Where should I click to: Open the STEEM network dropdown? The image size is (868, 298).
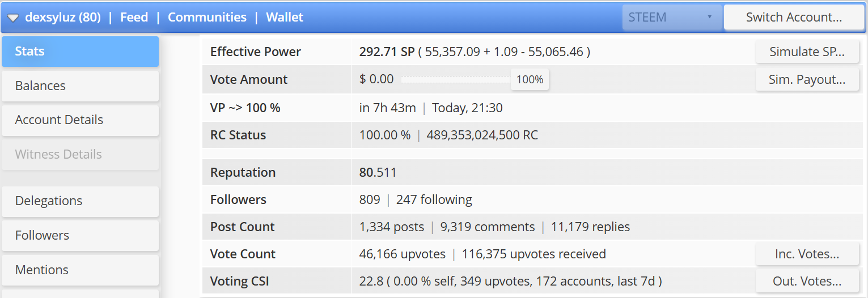pos(672,17)
